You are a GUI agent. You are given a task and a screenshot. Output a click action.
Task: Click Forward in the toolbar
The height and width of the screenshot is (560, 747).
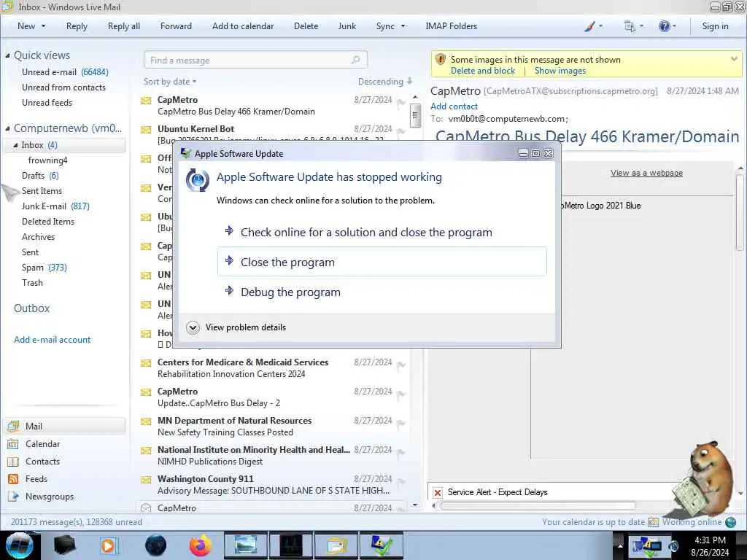click(x=176, y=26)
